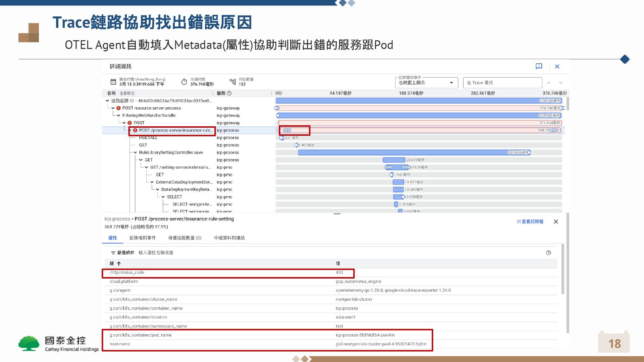
Task: Click the filter conditions icon
Action: 113,253
